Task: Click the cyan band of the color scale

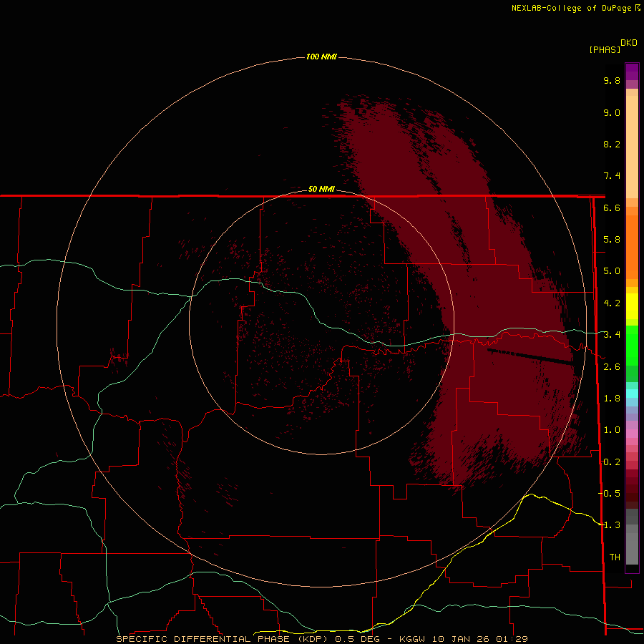Action: [632, 393]
